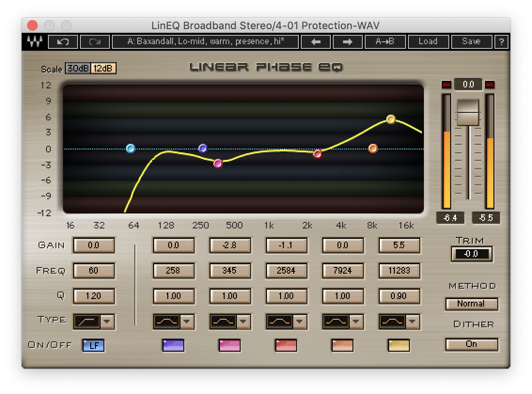The width and height of the screenshot is (532, 394).
Task: Click the LF band Q field 1.20
Action: pyautogui.click(x=94, y=296)
